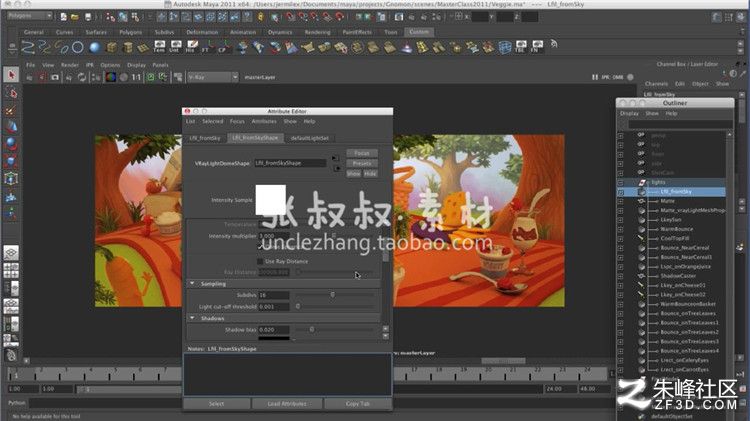Expand the WarmBounce node in Outliner
The width and height of the screenshot is (750, 421).
coord(621,229)
